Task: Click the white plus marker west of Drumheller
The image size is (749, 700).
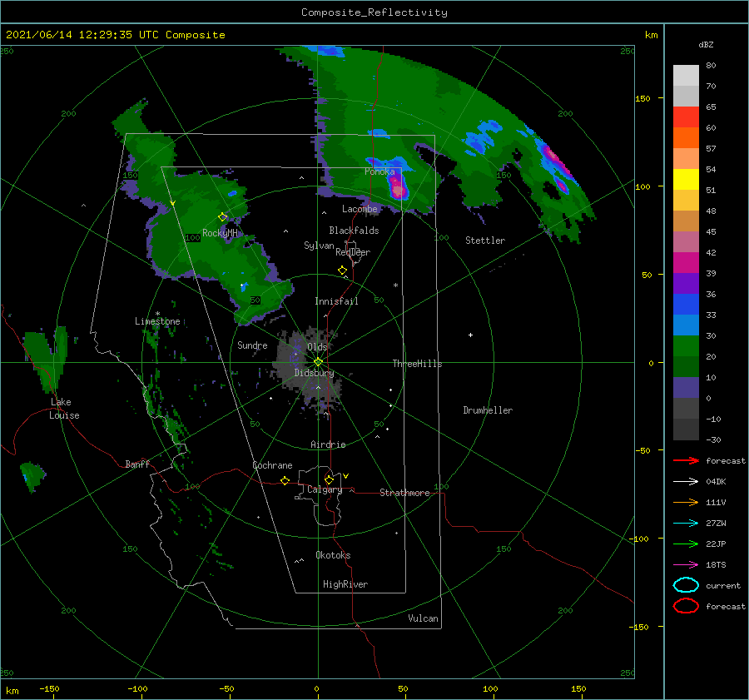Action: [470, 335]
